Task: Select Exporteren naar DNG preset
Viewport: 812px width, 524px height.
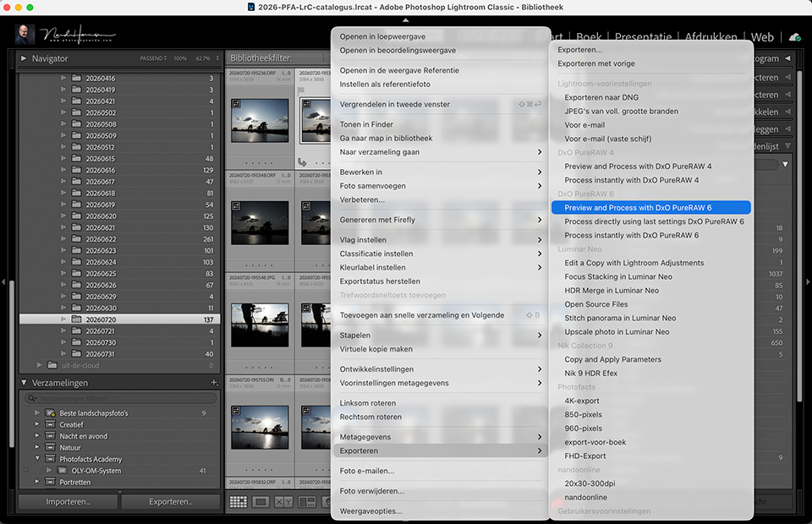Action: [651, 97]
